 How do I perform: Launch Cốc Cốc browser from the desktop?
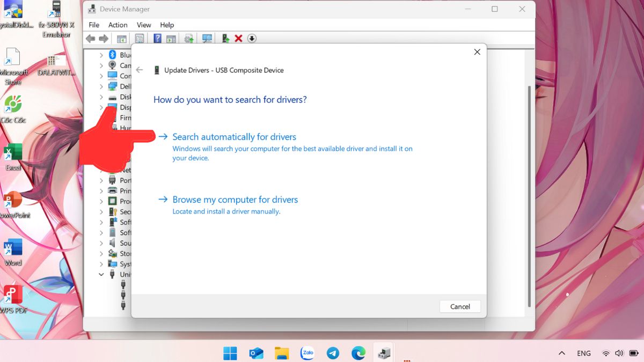click(13, 108)
